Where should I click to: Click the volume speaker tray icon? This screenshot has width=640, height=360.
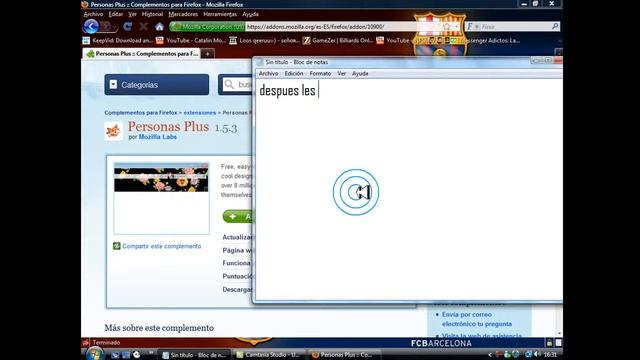pyautogui.click(x=537, y=354)
